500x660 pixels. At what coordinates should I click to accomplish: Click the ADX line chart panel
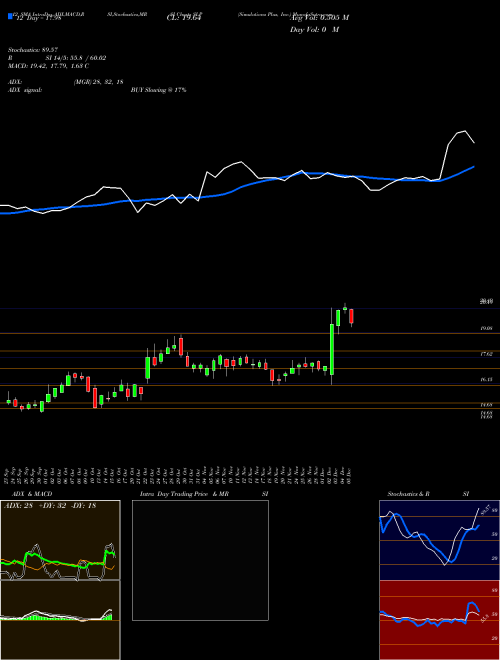[60, 540]
